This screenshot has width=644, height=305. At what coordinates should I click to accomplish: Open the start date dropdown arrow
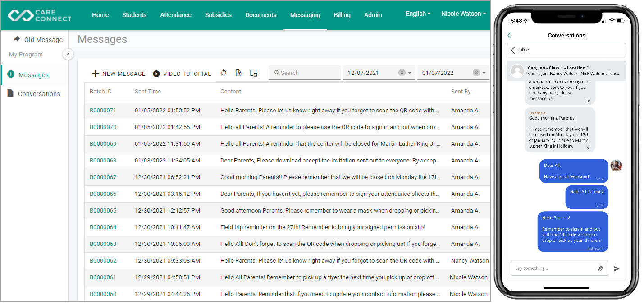point(410,73)
